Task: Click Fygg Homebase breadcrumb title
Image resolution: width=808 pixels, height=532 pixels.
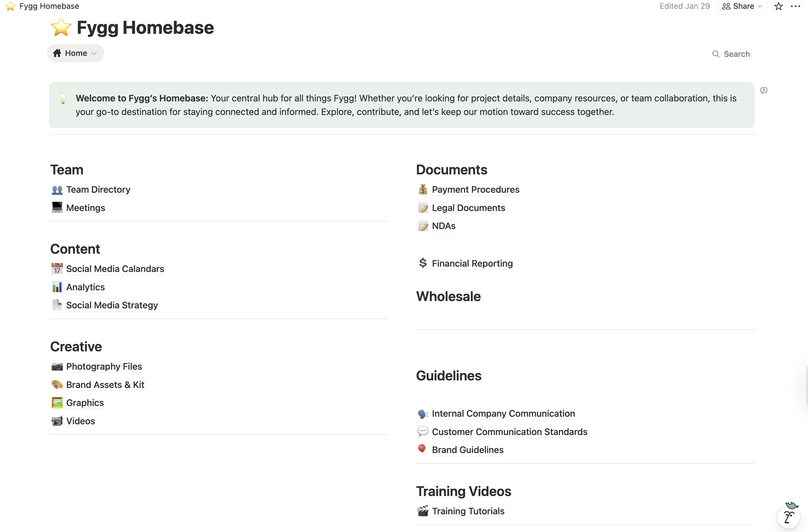Action: pos(49,6)
